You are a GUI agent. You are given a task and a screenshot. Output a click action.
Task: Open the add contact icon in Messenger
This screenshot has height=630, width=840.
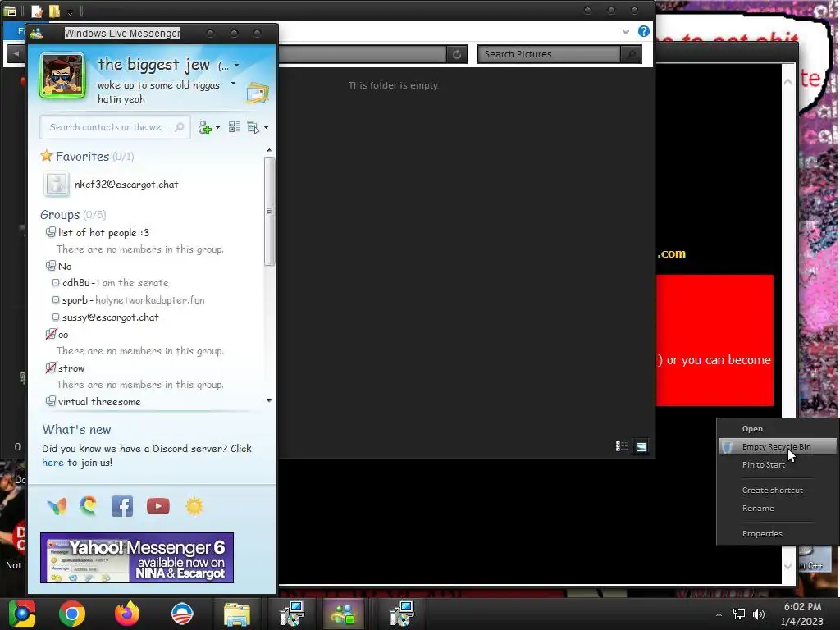pos(204,127)
